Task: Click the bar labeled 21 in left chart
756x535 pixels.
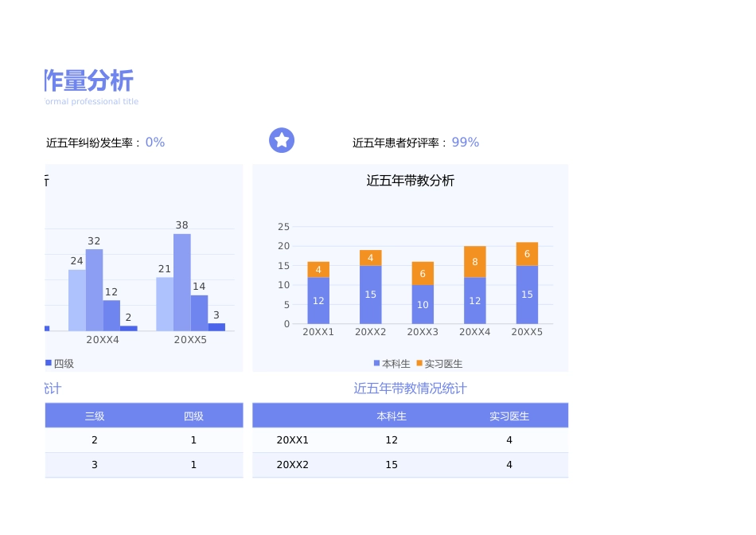Action: click(165, 304)
